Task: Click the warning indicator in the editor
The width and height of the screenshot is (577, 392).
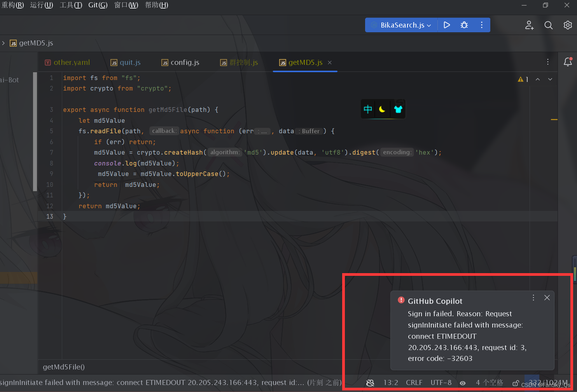Action: pos(523,79)
